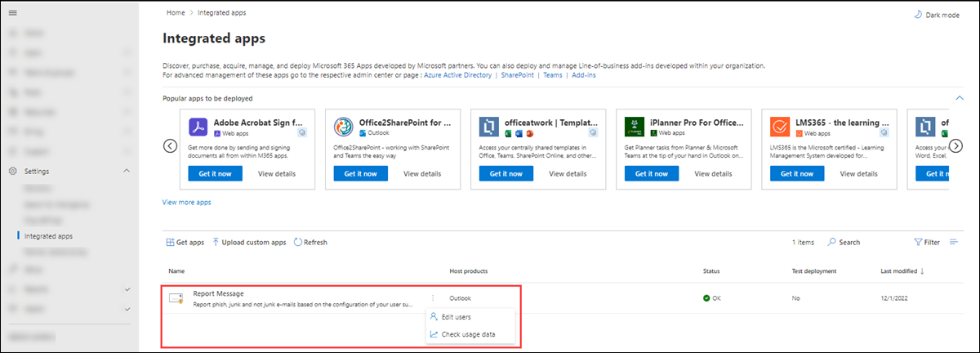Toggle Dark mode
980x353 pixels.
[936, 15]
